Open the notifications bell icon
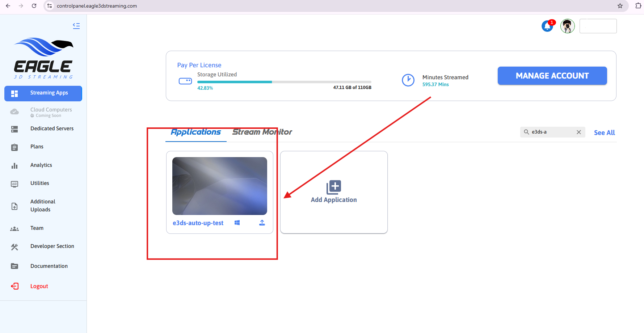The image size is (644, 333). click(x=547, y=26)
